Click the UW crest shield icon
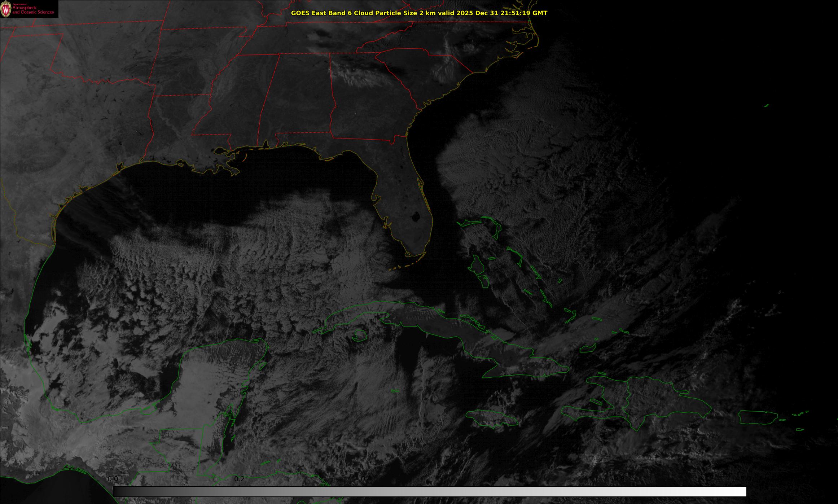Image resolution: width=838 pixels, height=504 pixels. pos(6,10)
